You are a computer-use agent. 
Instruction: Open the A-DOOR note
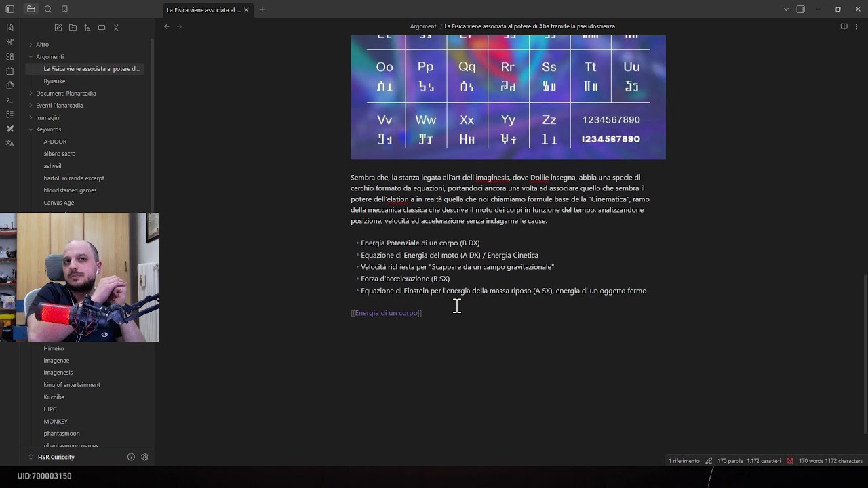(x=55, y=142)
